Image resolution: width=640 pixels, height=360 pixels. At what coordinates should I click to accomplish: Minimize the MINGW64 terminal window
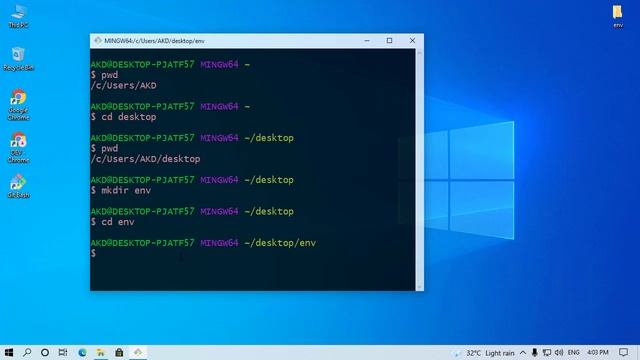pos(367,40)
